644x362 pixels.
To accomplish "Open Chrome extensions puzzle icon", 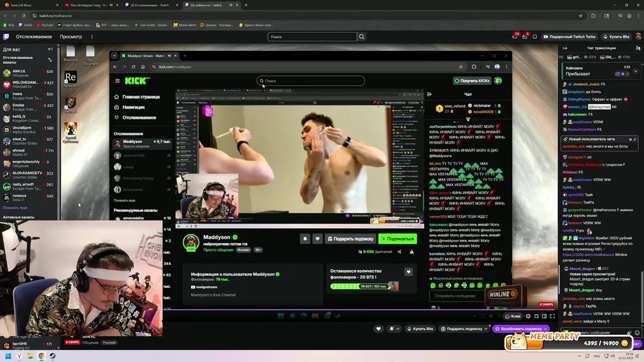I will [593, 16].
